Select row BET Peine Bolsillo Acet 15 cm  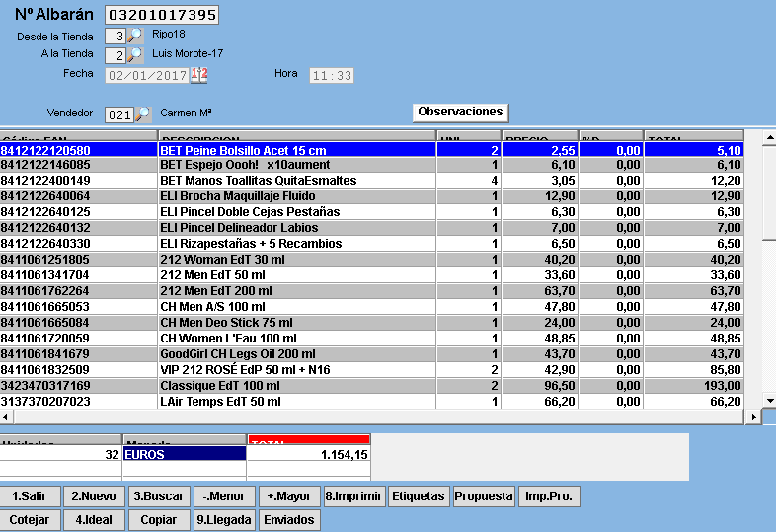point(371,150)
